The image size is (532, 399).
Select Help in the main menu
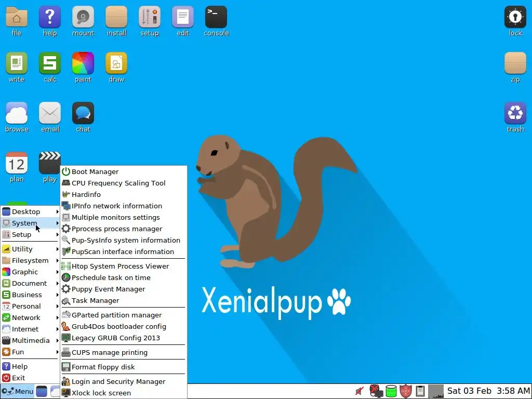point(30,367)
